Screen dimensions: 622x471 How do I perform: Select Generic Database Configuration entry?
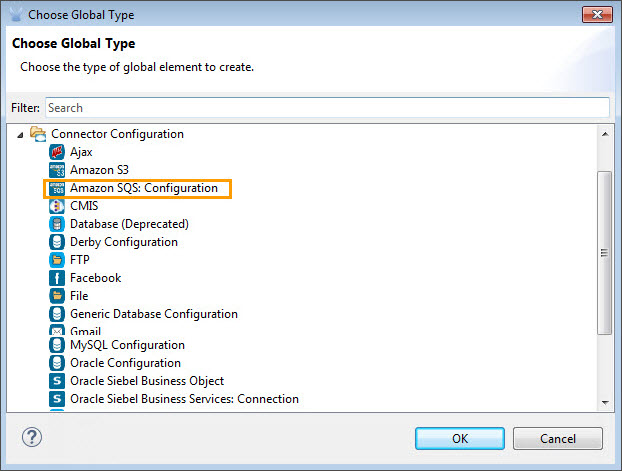153,314
